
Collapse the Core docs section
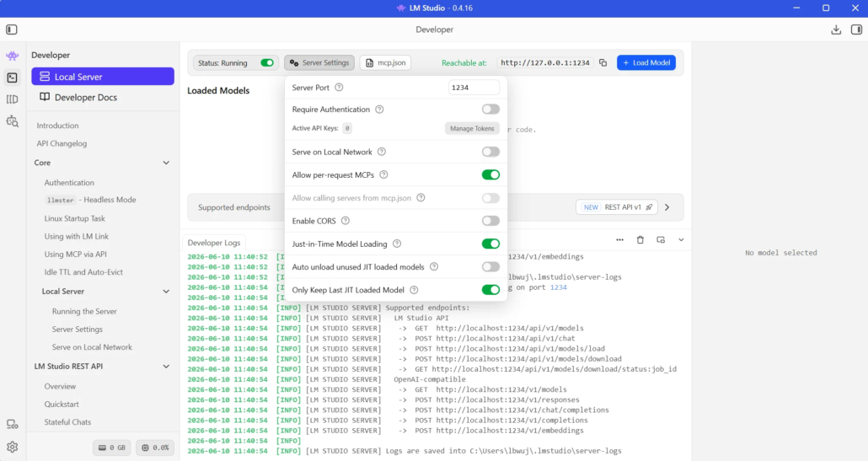point(166,163)
